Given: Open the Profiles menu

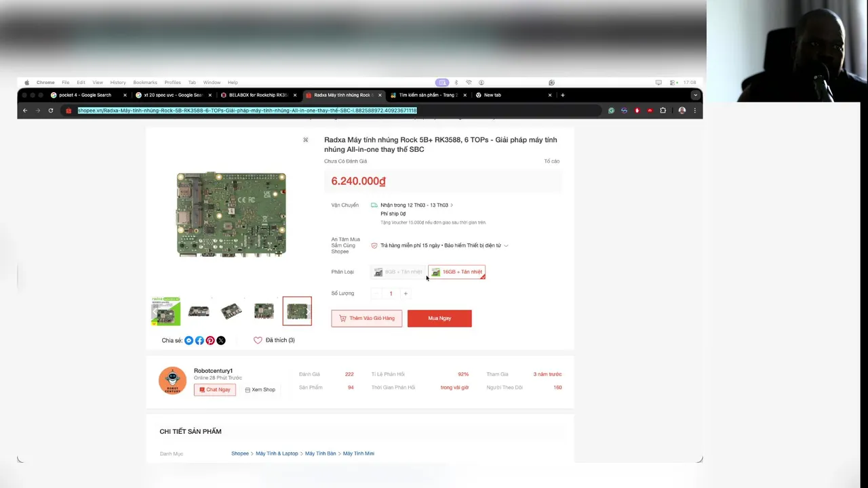Looking at the screenshot, I should 172,83.
